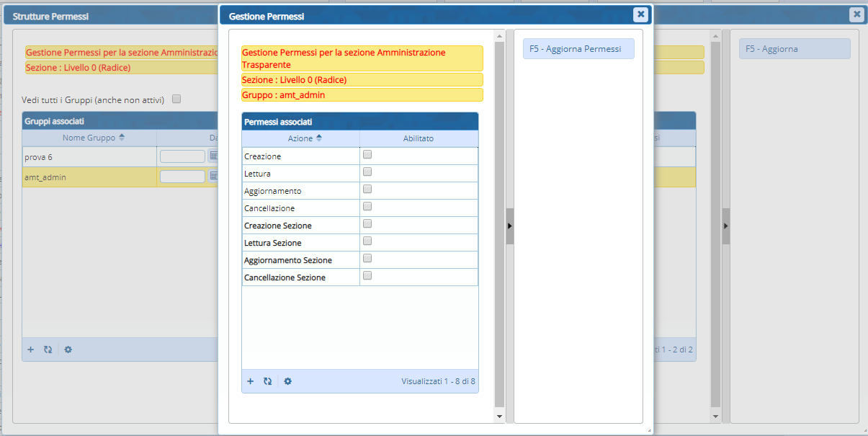This screenshot has height=436, width=868.
Task: Collapse side panel arrow in Strutture Permessi
Action: [726, 226]
